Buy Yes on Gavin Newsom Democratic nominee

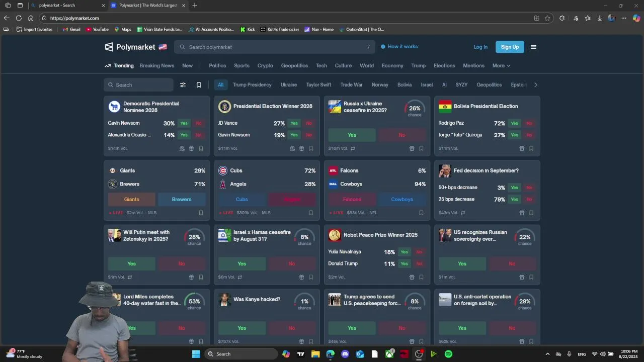184,123
